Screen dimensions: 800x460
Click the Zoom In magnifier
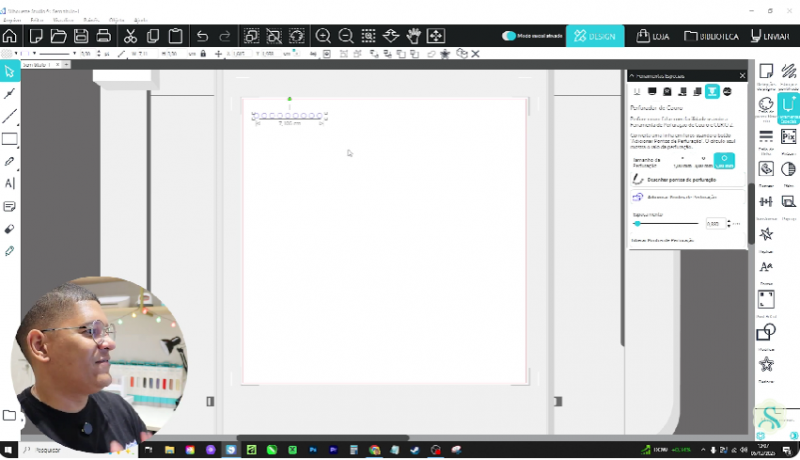[x=323, y=36]
